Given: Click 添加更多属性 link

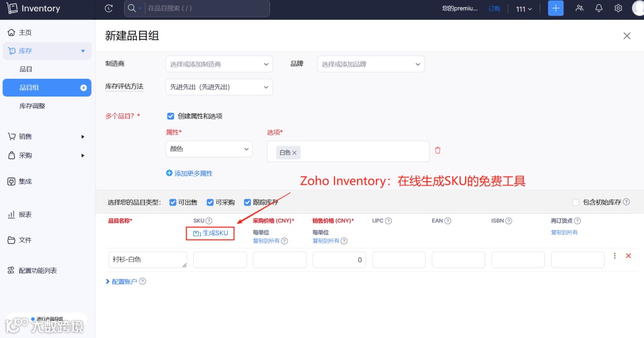Looking at the screenshot, I should [x=190, y=173].
